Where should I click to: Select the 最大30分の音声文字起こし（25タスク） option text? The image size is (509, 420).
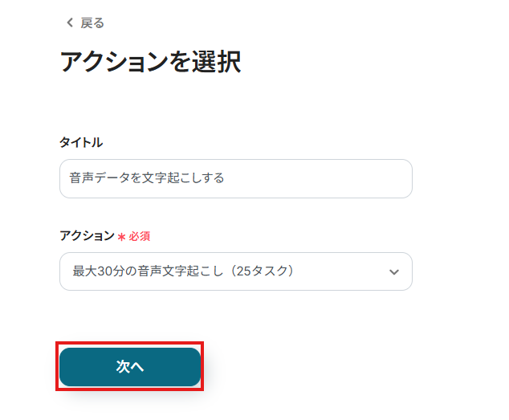[x=184, y=271]
